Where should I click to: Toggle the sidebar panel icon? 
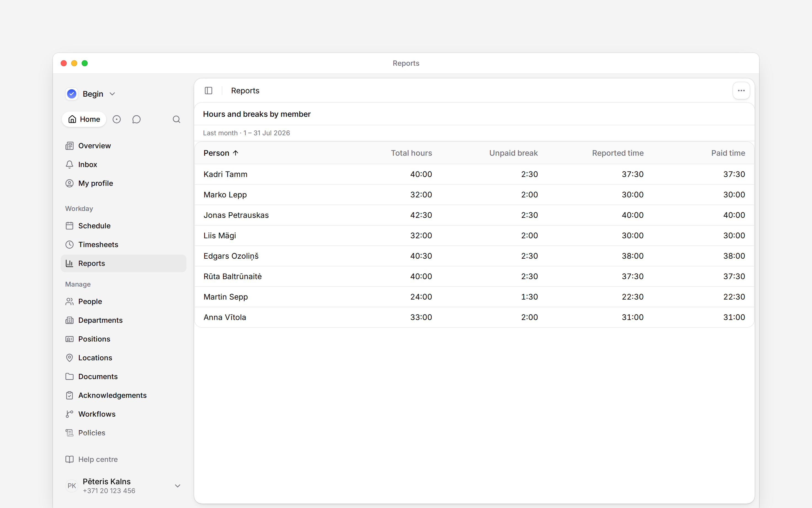pos(208,91)
